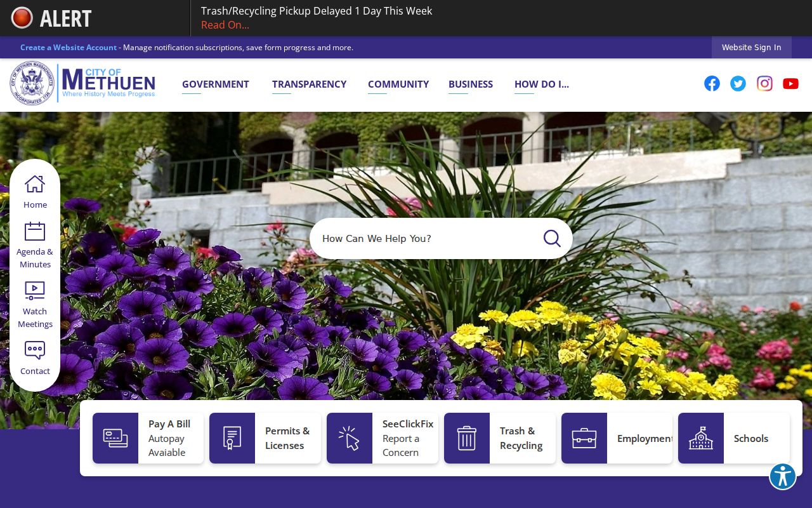Click the Schools building icon
Viewport: 812px width, 508px height.
[x=701, y=438]
